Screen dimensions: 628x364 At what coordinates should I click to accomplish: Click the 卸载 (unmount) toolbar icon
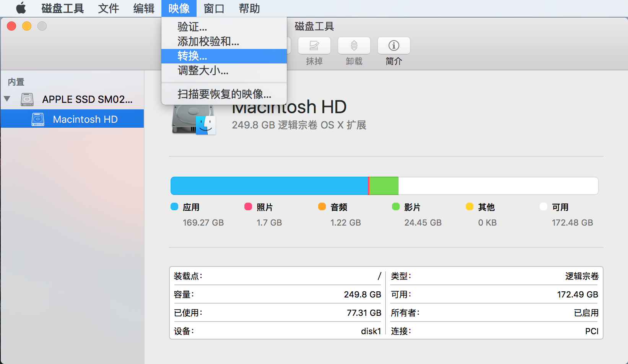click(x=354, y=46)
